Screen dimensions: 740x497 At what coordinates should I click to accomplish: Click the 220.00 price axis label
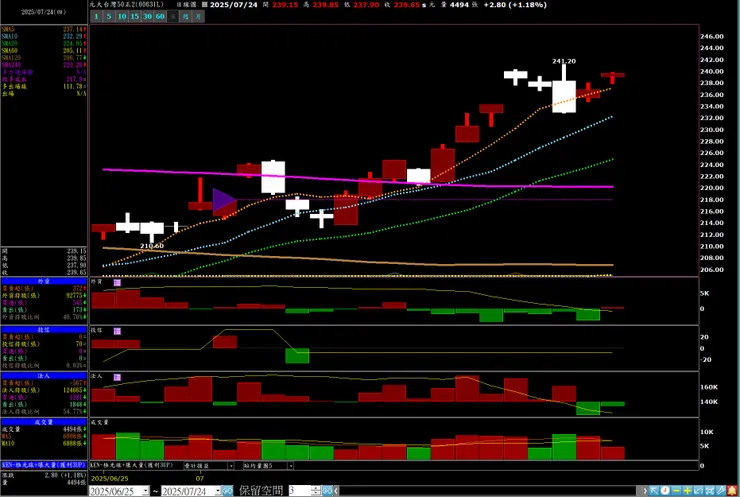point(712,188)
